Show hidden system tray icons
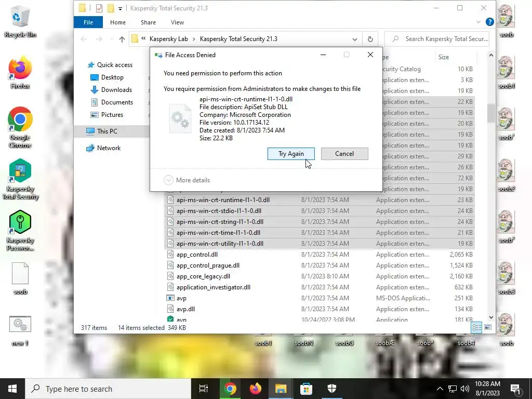Image resolution: width=532 pixels, height=399 pixels. click(440, 389)
